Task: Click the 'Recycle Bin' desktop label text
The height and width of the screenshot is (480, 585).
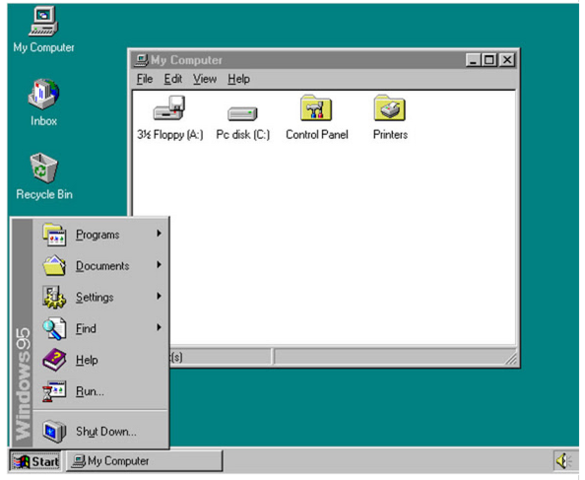Action: click(44, 194)
